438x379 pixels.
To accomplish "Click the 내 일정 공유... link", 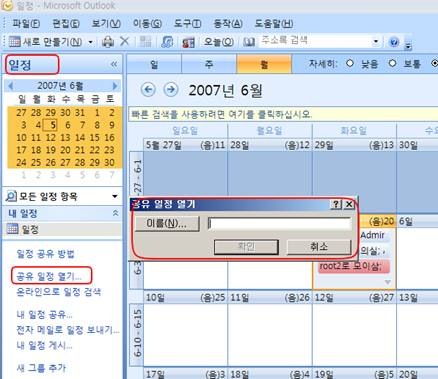I will coord(44,314).
